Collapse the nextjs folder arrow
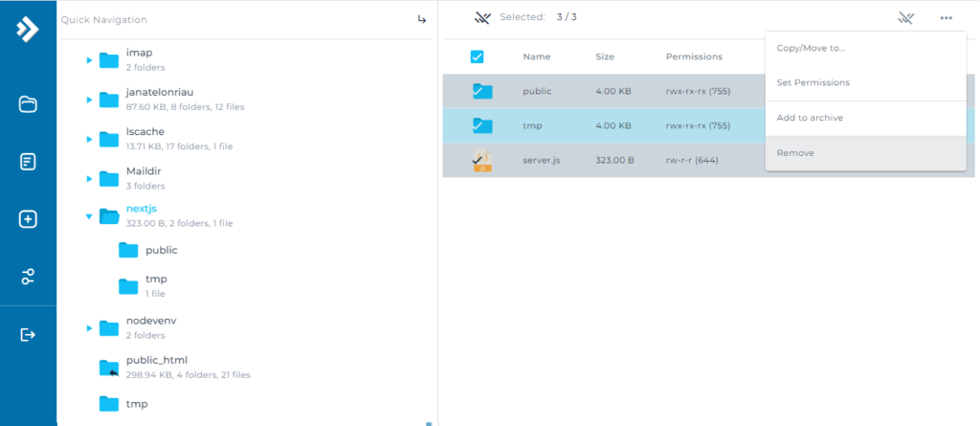 (89, 215)
